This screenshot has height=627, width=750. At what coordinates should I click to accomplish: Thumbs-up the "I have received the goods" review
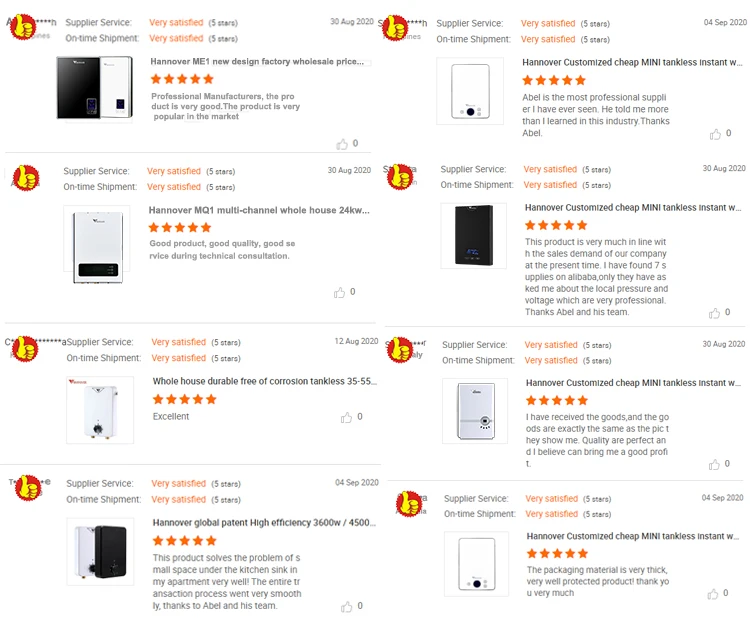point(714,464)
